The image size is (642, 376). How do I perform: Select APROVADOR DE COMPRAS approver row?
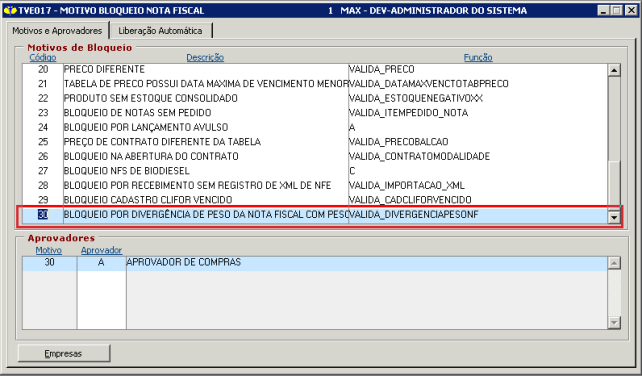314,263
